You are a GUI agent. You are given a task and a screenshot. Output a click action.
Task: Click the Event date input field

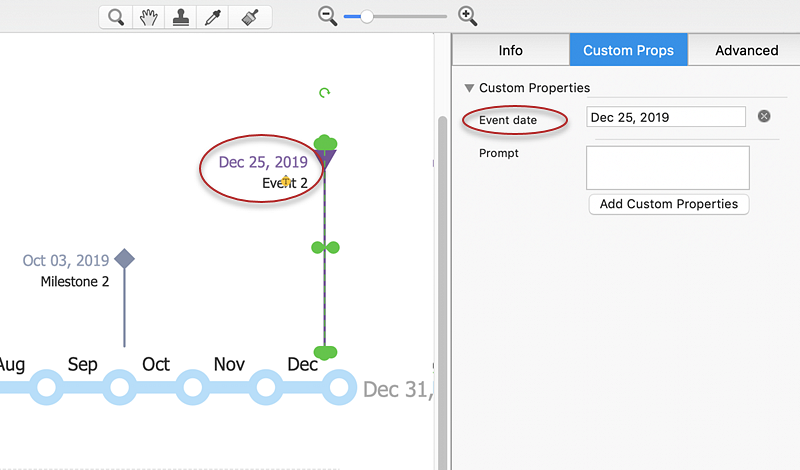click(x=665, y=117)
